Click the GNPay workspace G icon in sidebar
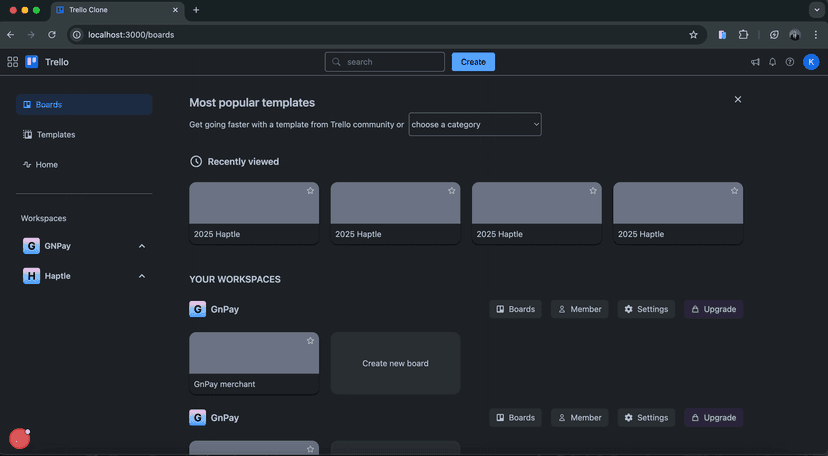Viewport: 828px width, 456px height. (x=31, y=246)
